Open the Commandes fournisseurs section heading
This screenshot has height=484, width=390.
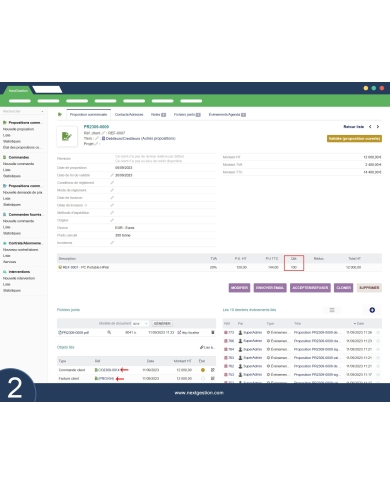pyautogui.click(x=25, y=214)
